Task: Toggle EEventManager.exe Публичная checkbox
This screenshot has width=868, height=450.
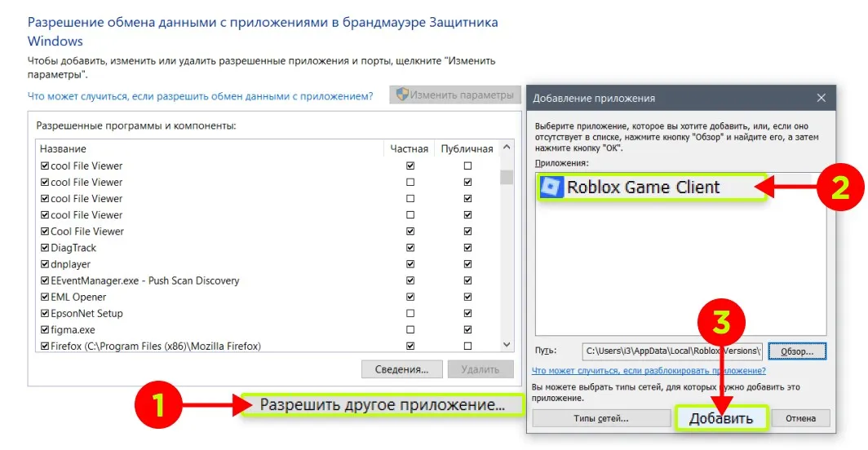Action: pos(467,280)
